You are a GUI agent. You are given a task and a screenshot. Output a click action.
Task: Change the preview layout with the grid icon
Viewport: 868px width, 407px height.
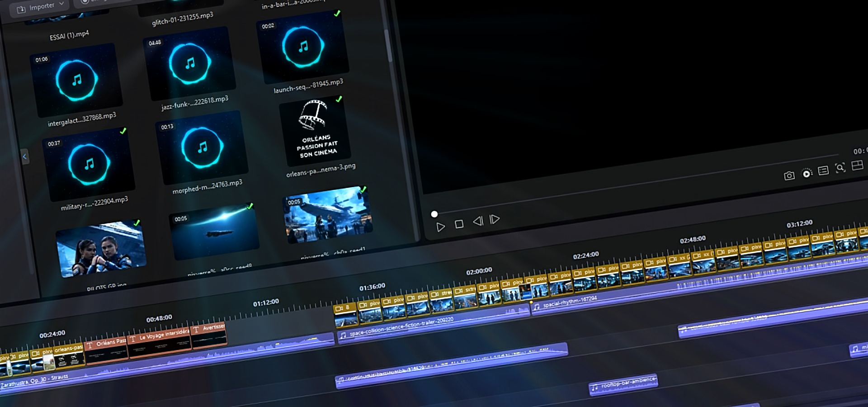coord(857,166)
